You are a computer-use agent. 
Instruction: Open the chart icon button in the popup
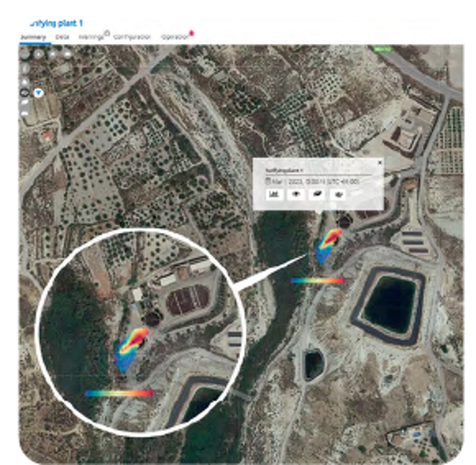275,194
